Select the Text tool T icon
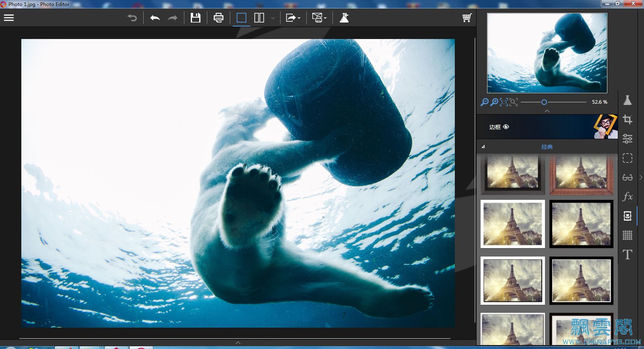Image resolution: width=644 pixels, height=349 pixels. pyautogui.click(x=627, y=255)
